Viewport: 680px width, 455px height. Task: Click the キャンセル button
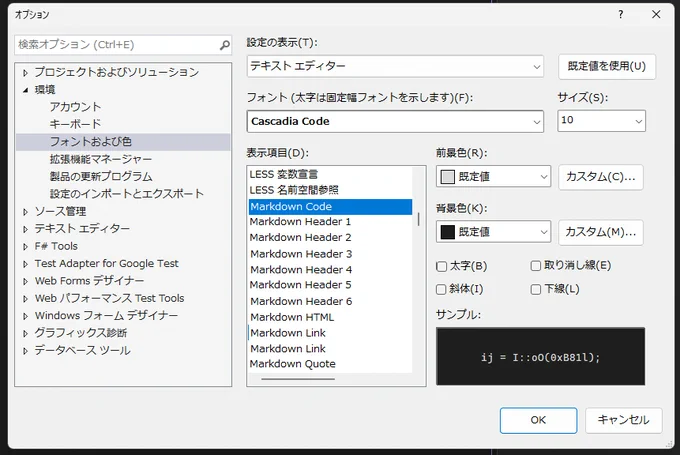(x=623, y=420)
